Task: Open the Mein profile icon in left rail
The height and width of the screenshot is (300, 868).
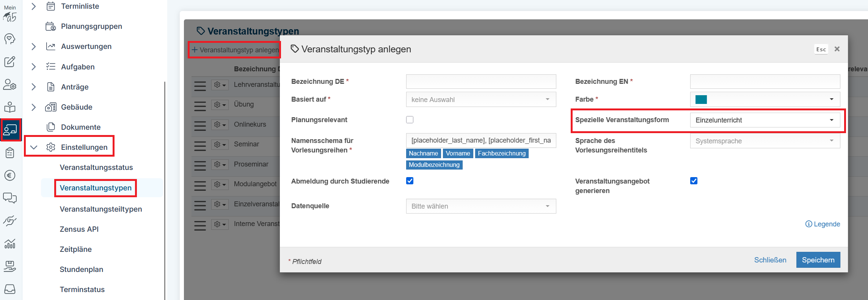Action: 10,14
